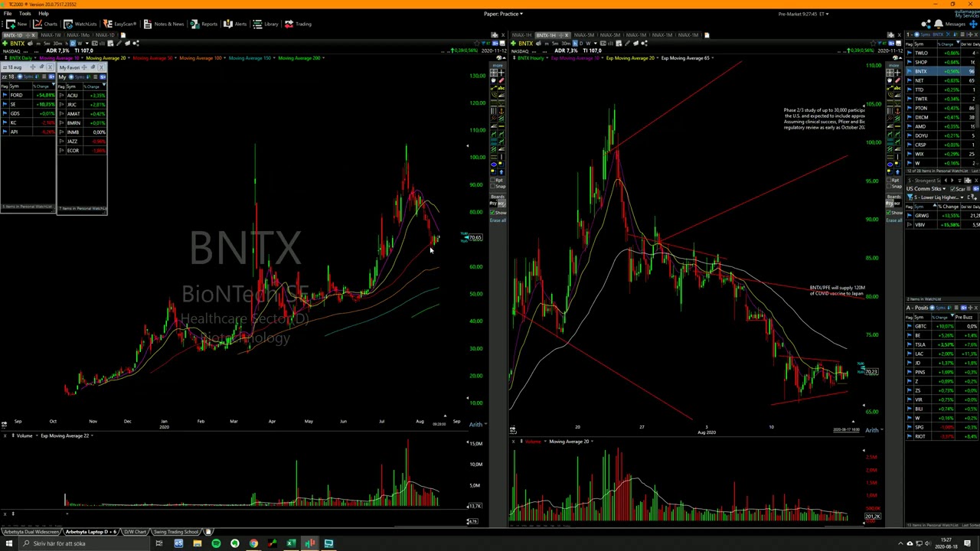Select the pencil drawing icon on left chart
This screenshot has height=551, width=980.
[119, 44]
